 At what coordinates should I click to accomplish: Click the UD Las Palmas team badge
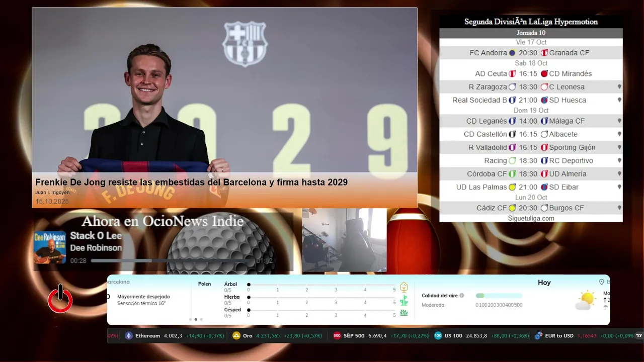click(512, 187)
